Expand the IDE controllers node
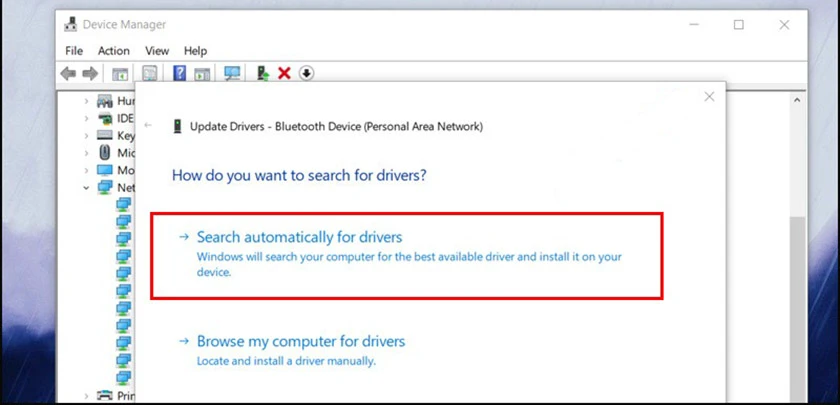The width and height of the screenshot is (840, 405). click(86, 118)
